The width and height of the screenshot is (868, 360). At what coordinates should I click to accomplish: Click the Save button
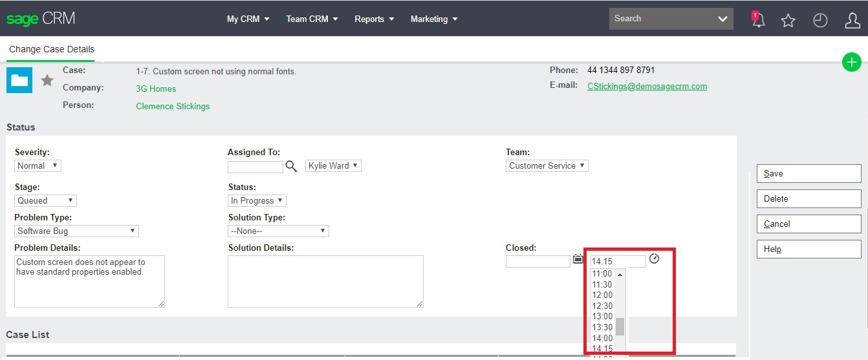click(x=808, y=173)
